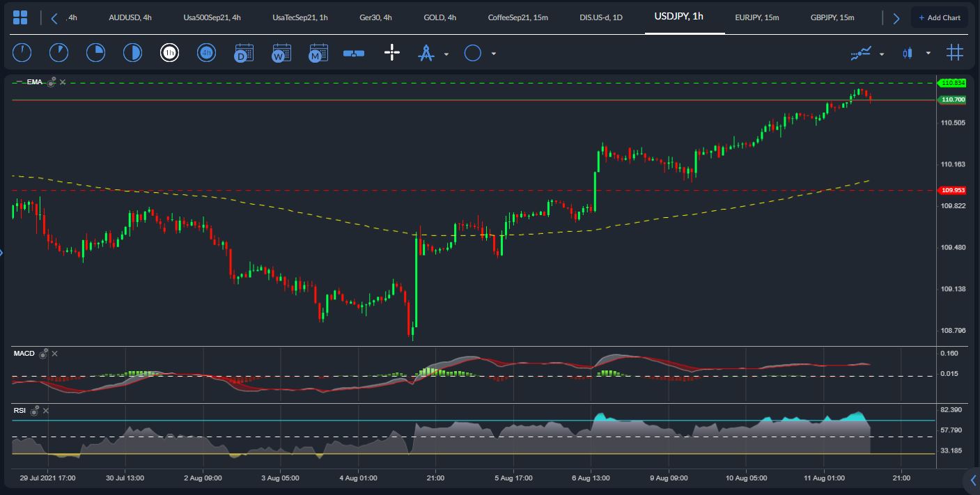The width and height of the screenshot is (980, 495).
Task: Activate the crosshair cursor tool
Action: click(x=391, y=52)
